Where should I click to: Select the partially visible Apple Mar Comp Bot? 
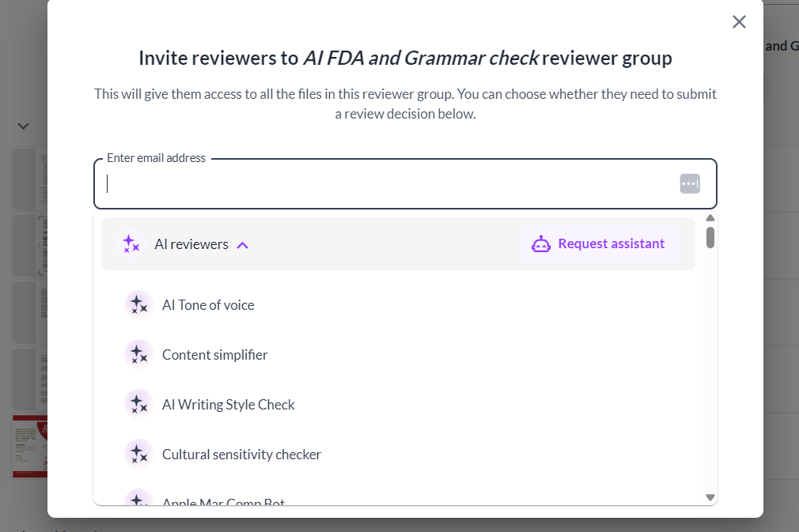[223, 501]
